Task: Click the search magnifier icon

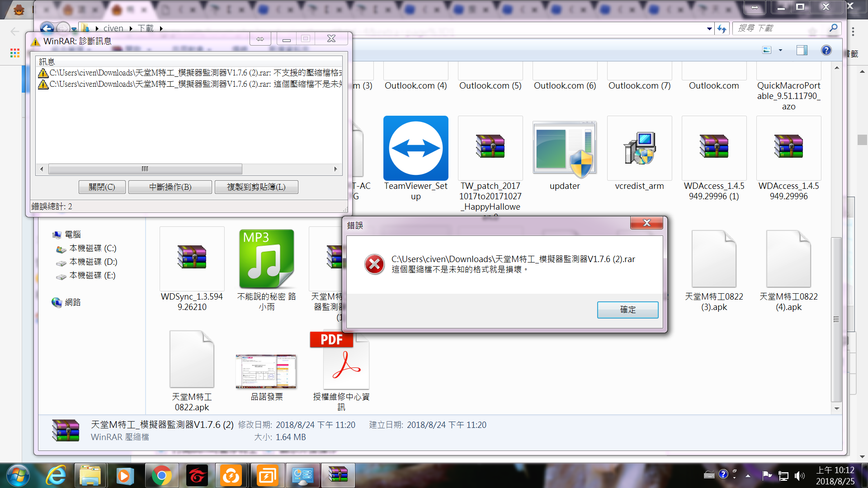Action: point(833,28)
